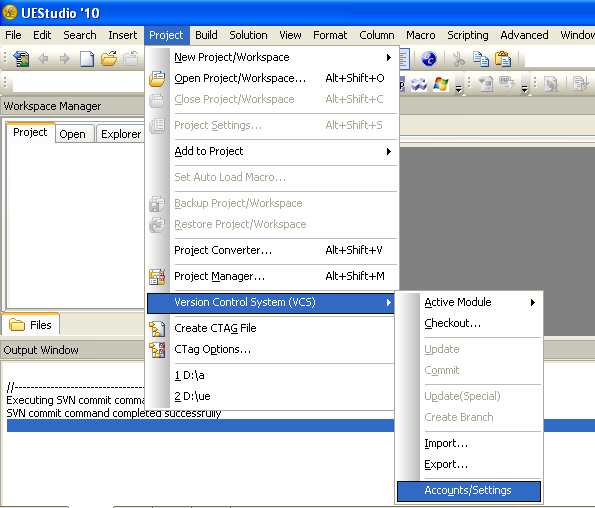Choose Open Project/Workspace... menu entry
595x508 pixels.
pos(272,78)
